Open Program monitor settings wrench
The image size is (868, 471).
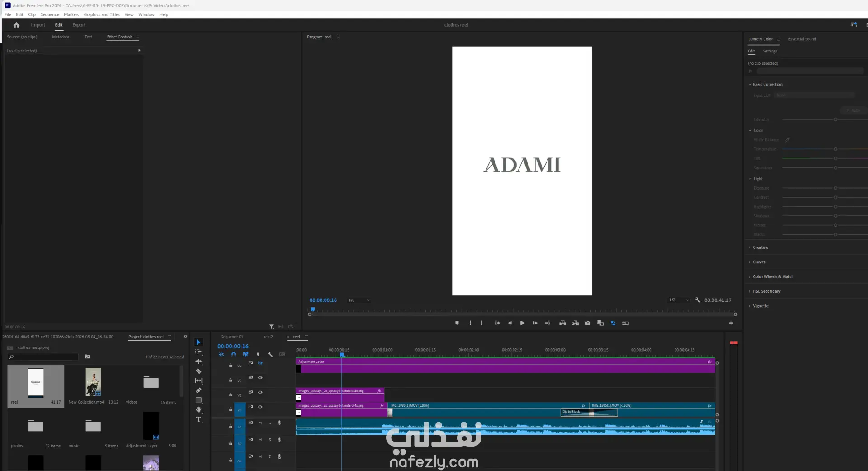pyautogui.click(x=698, y=300)
